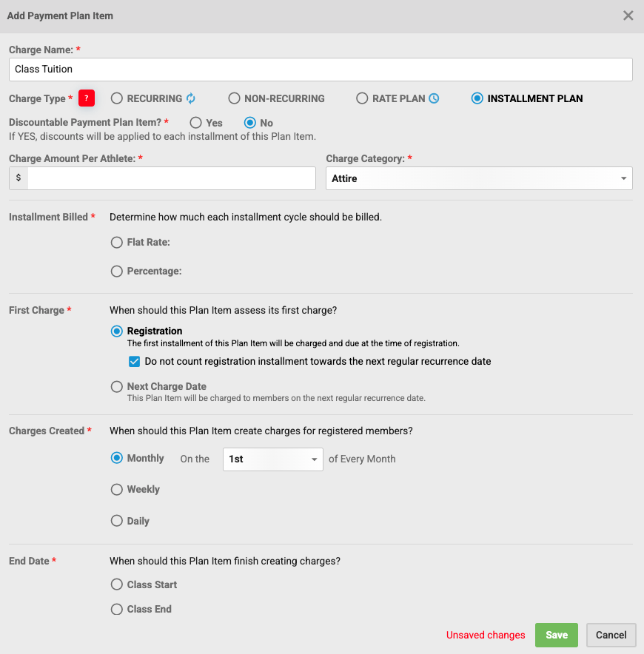Select Weekly charge creation
The height and width of the screenshot is (654, 644).
click(117, 489)
